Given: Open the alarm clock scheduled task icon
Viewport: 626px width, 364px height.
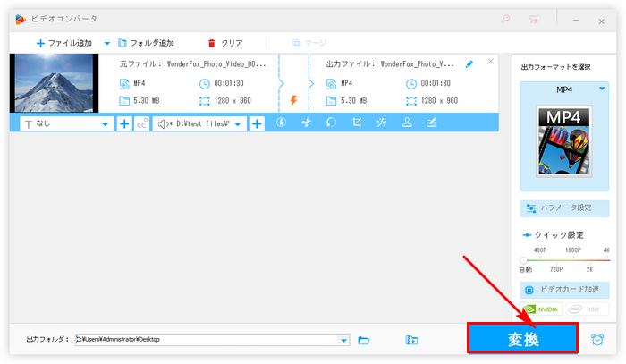Looking at the screenshot, I should tap(597, 339).
